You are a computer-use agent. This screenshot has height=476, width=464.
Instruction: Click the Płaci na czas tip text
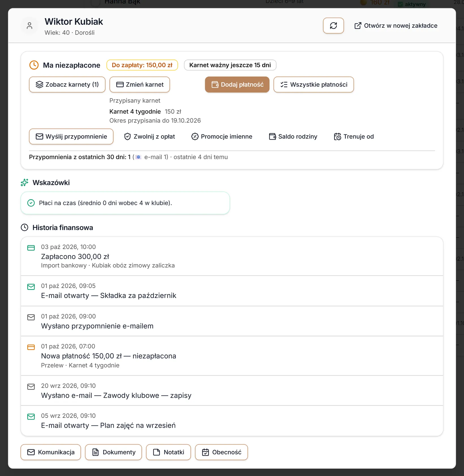point(106,203)
